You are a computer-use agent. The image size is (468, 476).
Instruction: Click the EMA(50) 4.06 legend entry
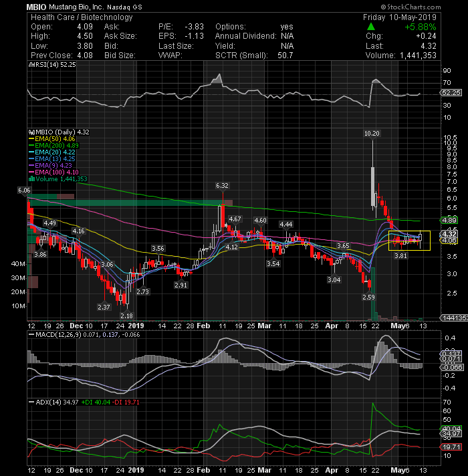(52, 139)
